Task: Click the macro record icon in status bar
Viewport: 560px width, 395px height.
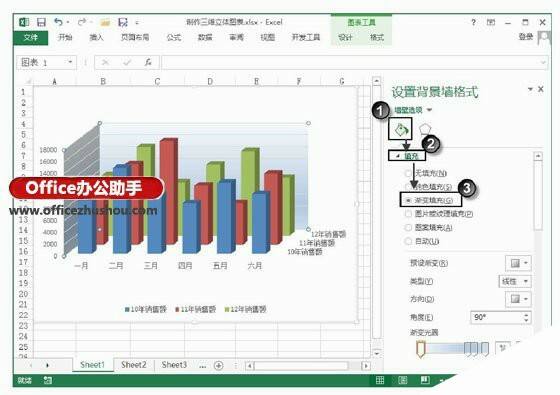Action: [48, 380]
